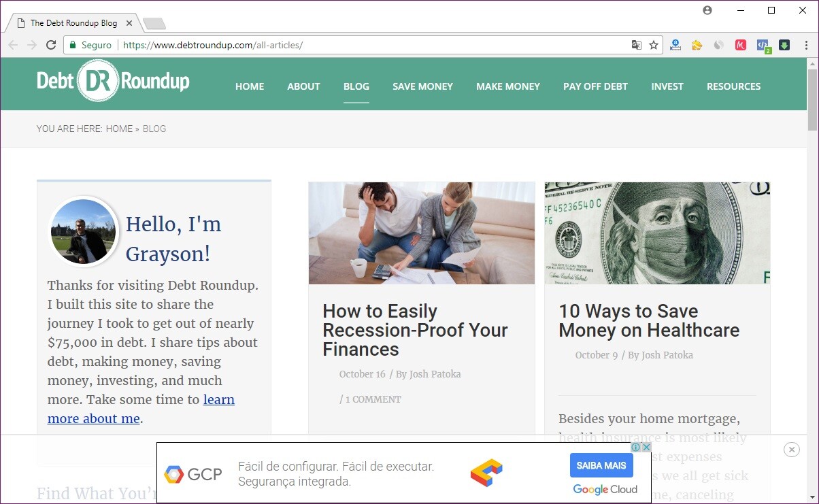
Task: Close The Debt Roundup Blog tab
Action: point(129,23)
